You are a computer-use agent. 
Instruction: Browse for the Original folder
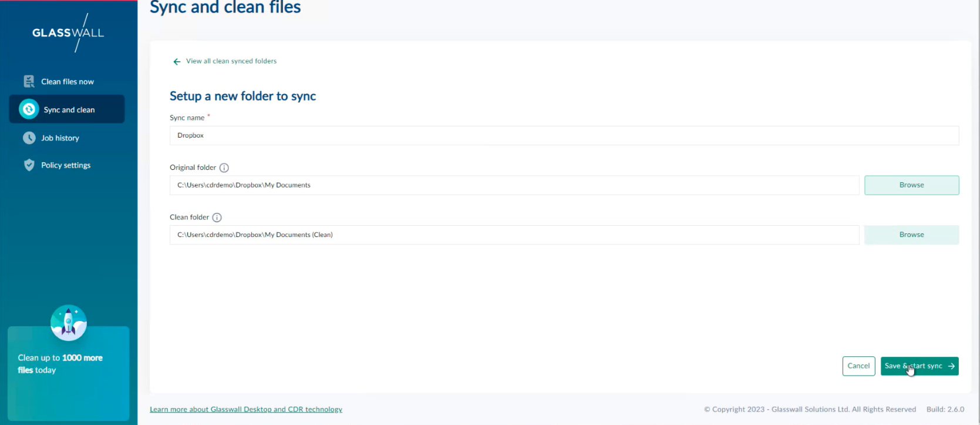coord(911,185)
